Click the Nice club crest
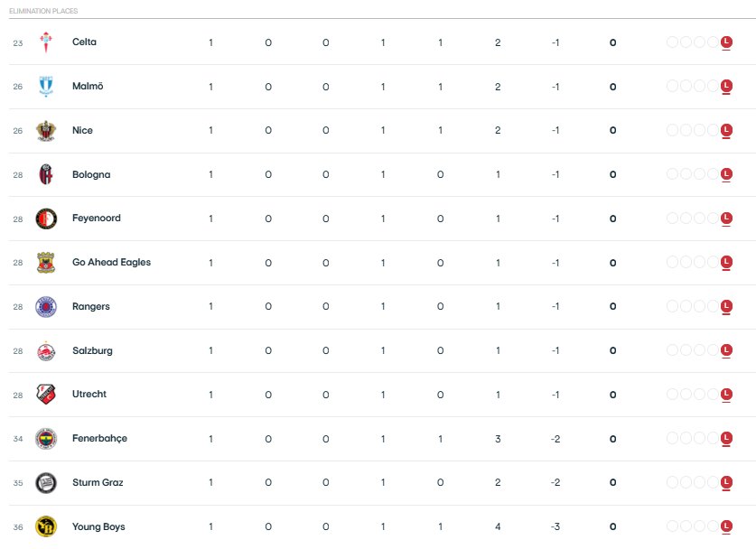Viewport: 756px width, 549px height. pos(46,131)
